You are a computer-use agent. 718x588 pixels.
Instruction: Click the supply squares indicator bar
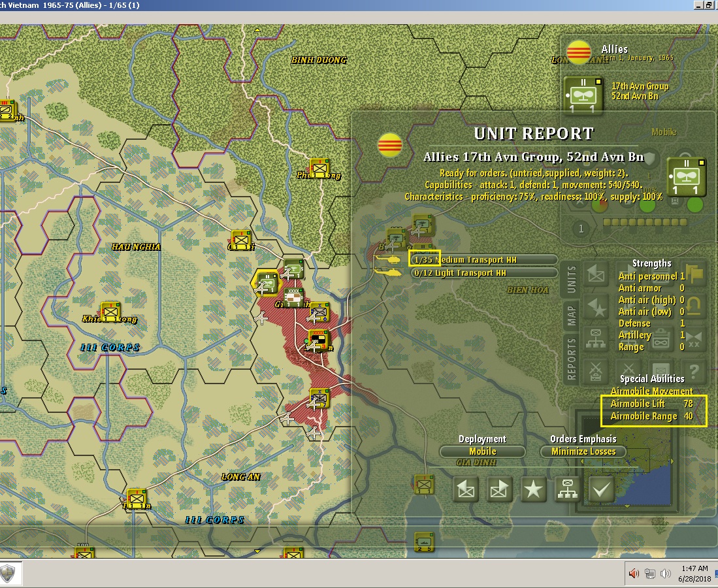click(645, 222)
